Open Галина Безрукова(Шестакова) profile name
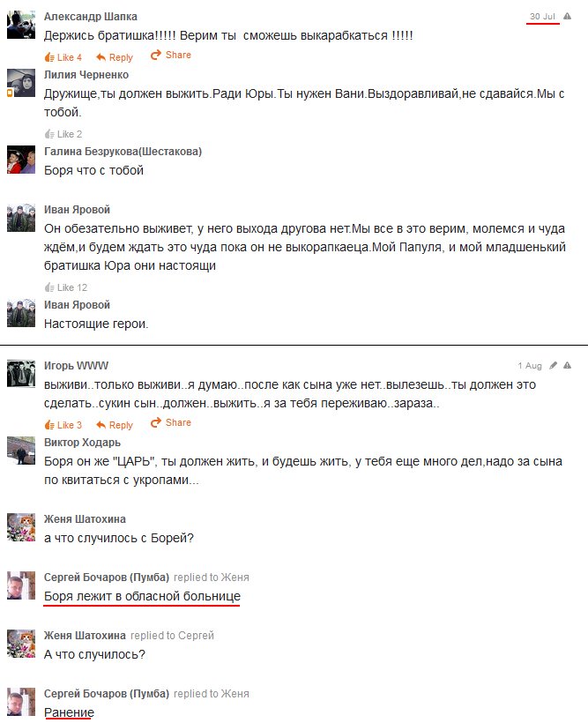 (x=123, y=152)
